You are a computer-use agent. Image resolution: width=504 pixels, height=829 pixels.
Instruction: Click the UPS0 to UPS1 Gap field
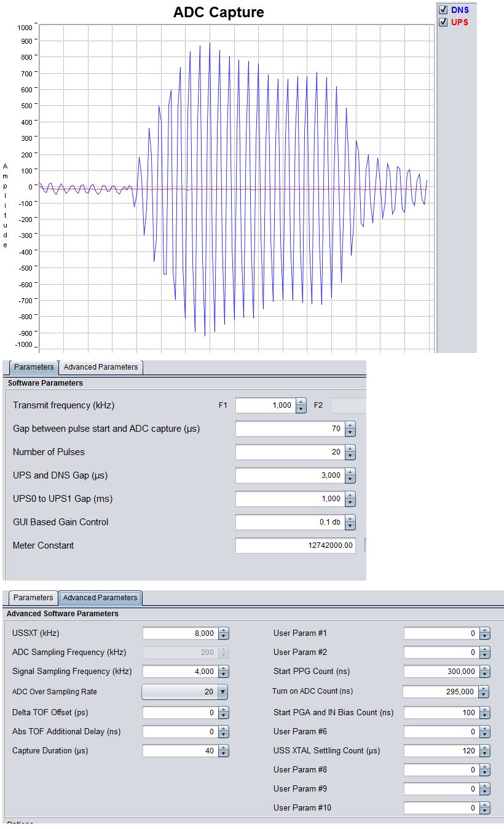tap(289, 499)
